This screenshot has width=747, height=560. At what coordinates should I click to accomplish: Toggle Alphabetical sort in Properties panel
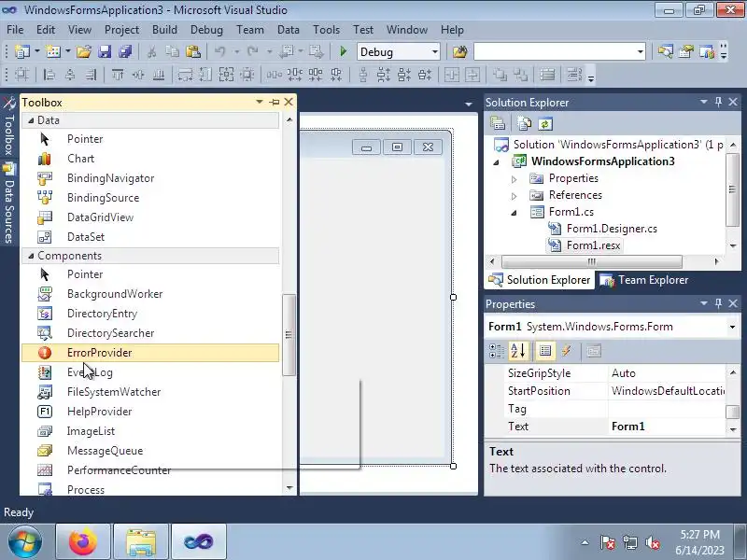coord(518,351)
